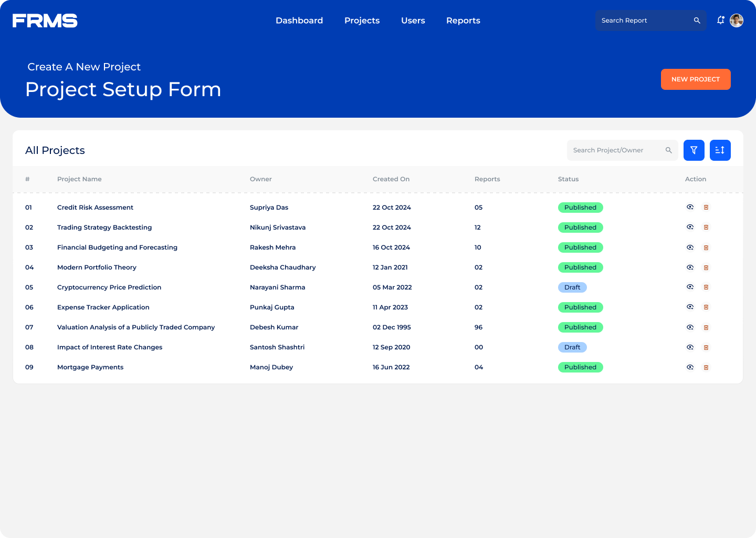The width and height of the screenshot is (756, 538).
Task: Click the Created On column header
Action: 391,179
